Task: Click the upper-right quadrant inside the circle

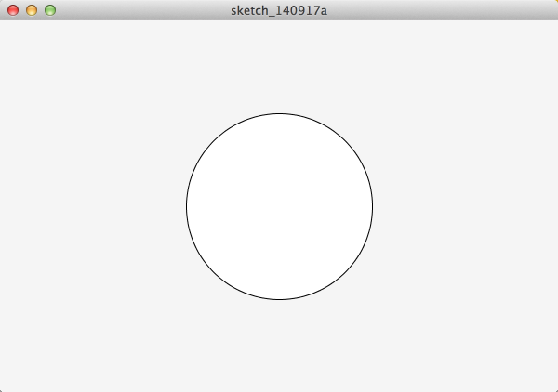Action: click(317, 169)
